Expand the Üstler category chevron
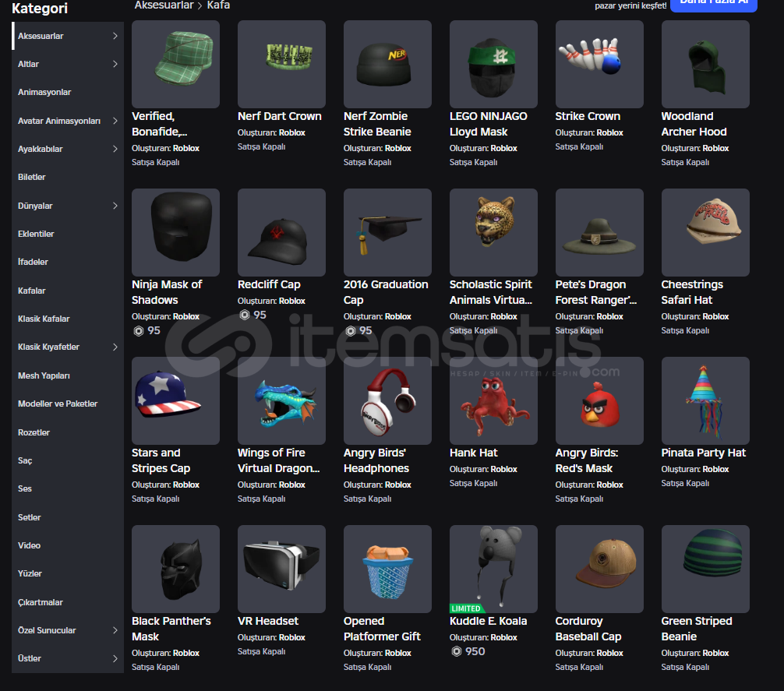The width and height of the screenshot is (784, 691). click(x=115, y=658)
